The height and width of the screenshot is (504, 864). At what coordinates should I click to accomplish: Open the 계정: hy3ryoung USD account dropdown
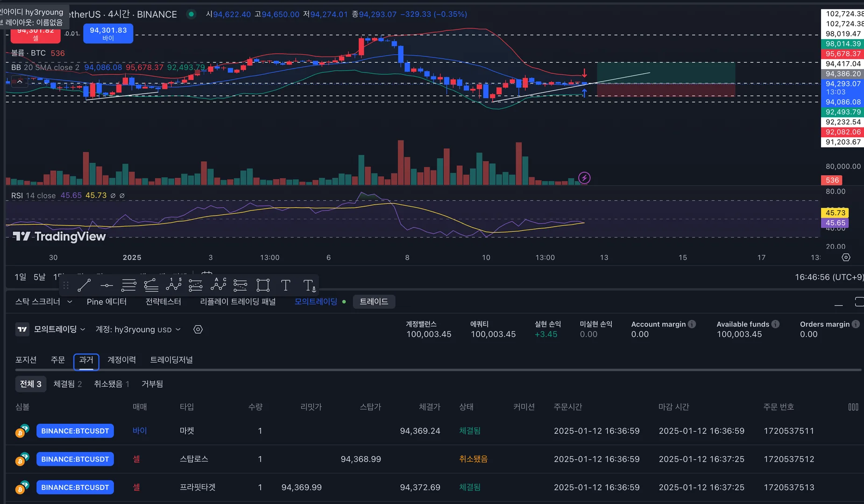tap(138, 329)
